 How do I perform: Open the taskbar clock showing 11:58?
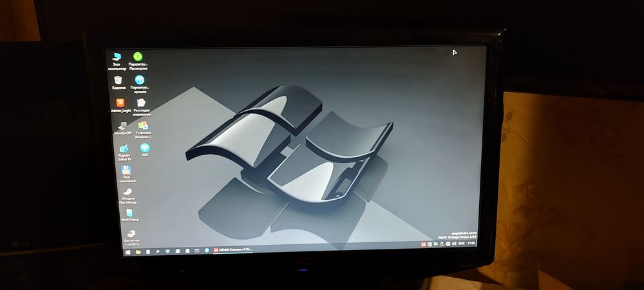tap(471, 243)
